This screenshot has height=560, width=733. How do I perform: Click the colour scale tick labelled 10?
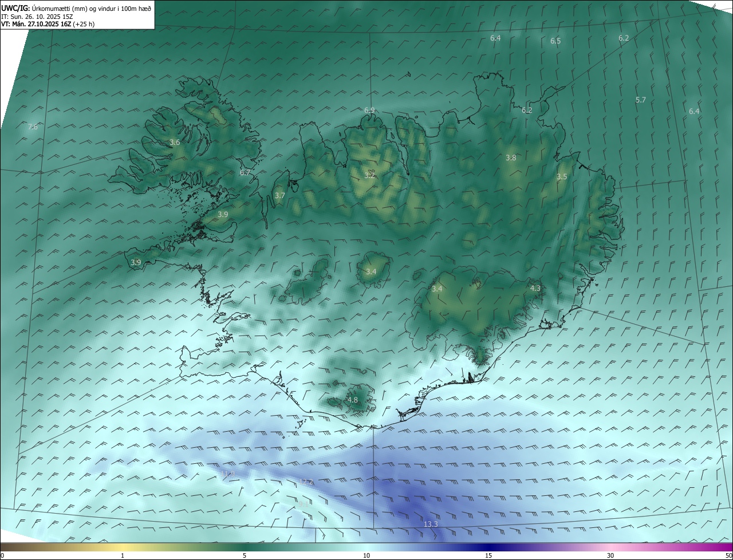click(x=366, y=555)
